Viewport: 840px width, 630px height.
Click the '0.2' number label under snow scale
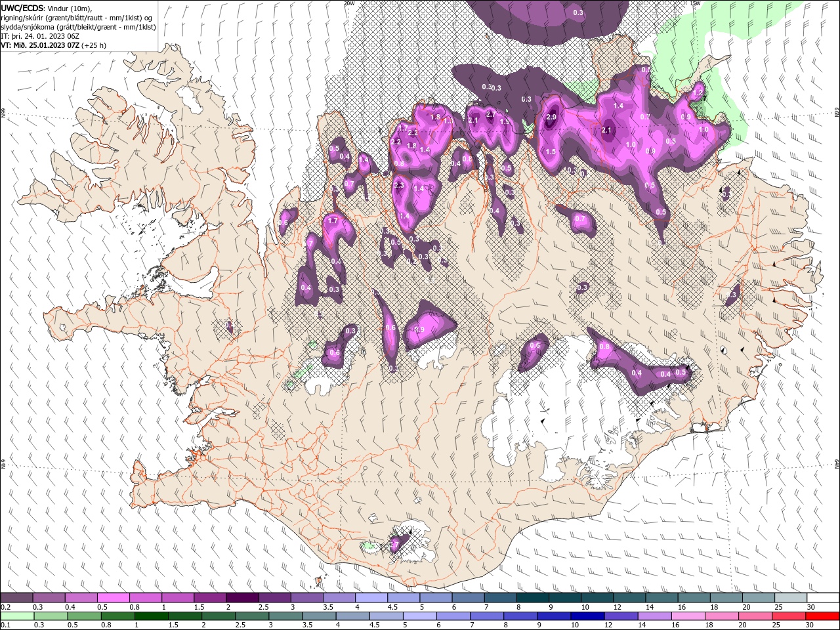(x=6, y=607)
